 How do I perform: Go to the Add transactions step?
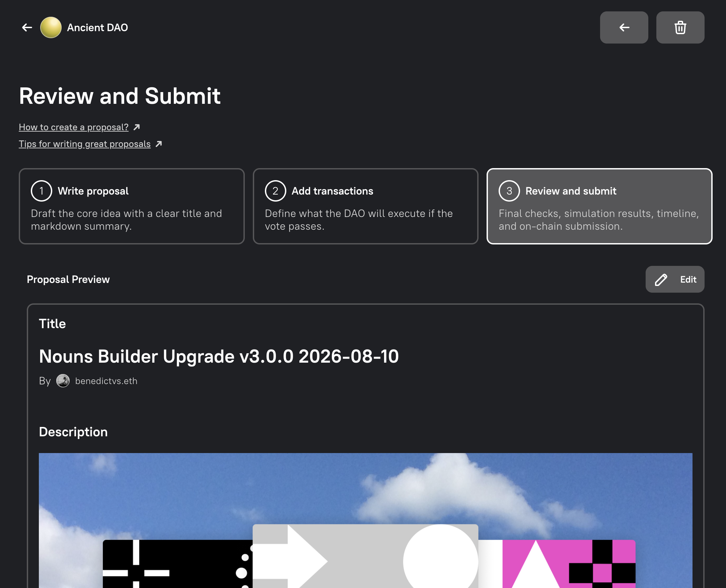366,206
